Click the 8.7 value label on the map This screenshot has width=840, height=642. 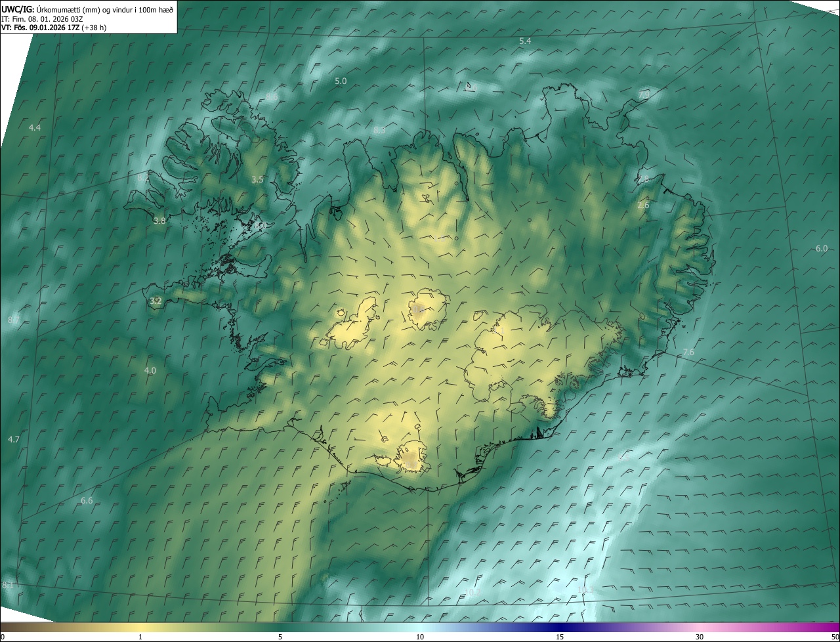coord(13,320)
